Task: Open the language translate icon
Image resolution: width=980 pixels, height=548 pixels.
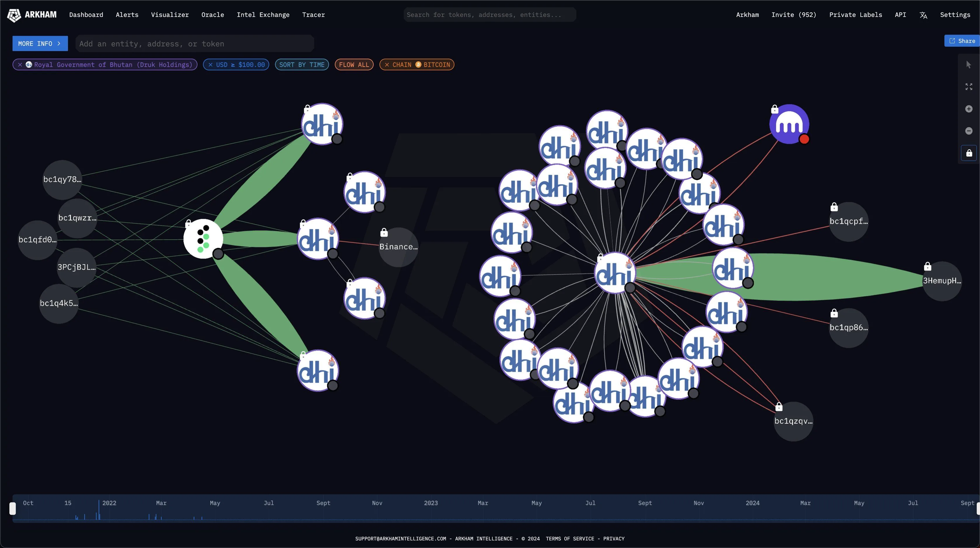Action: click(923, 15)
